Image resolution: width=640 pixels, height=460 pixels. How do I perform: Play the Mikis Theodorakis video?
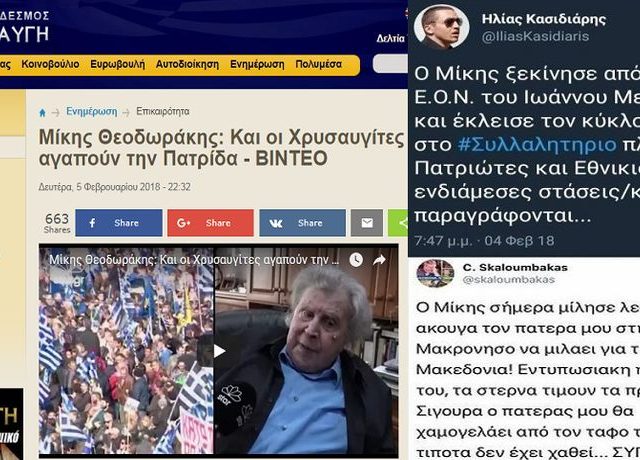click(220, 351)
